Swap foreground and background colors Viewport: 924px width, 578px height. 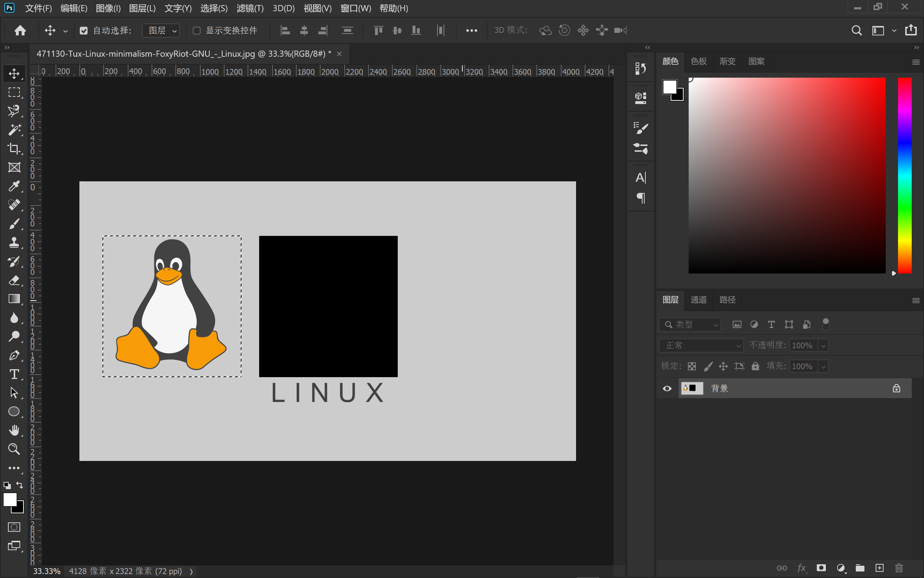click(19, 485)
